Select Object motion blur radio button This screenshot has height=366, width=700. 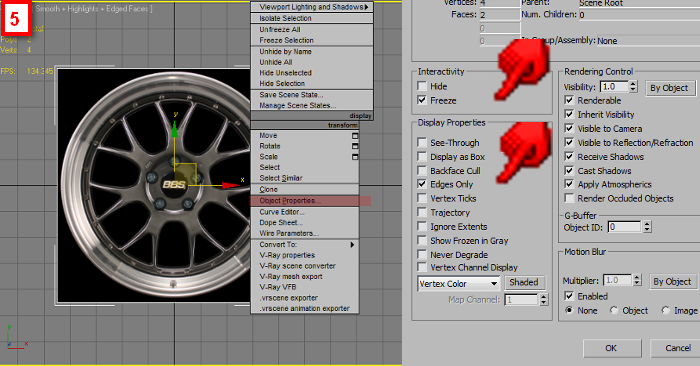[614, 310]
